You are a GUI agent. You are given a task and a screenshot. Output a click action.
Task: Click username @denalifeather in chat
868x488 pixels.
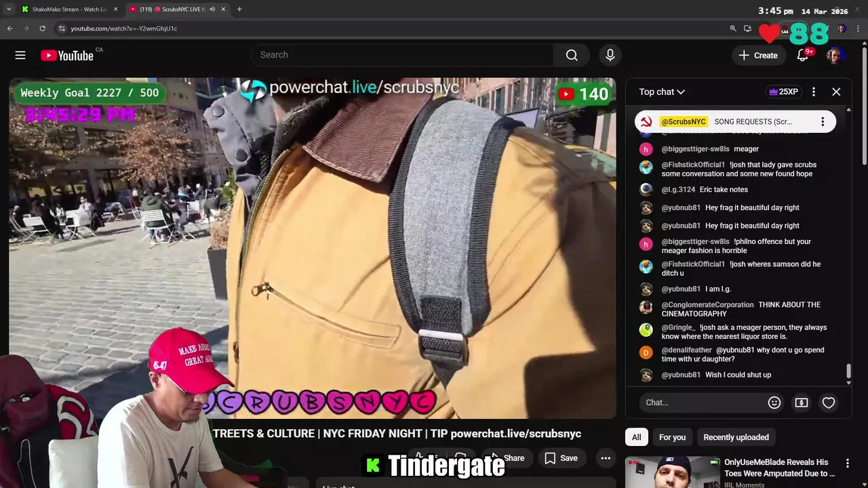[686, 350]
